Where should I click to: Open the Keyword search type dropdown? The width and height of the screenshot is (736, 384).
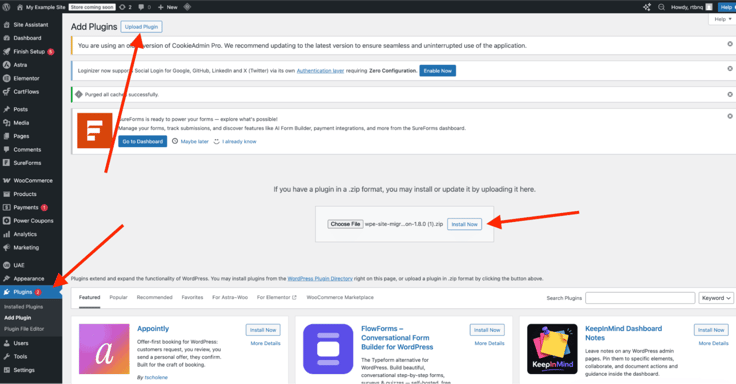[716, 298]
